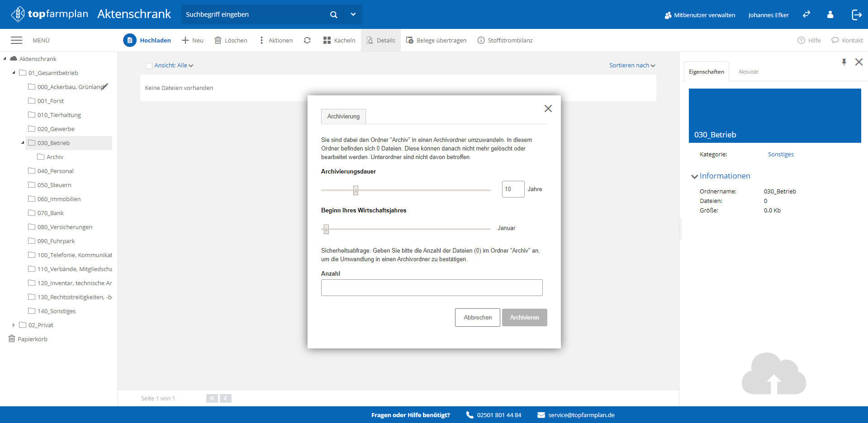Select the 060_Immobilien folder

tap(59, 199)
